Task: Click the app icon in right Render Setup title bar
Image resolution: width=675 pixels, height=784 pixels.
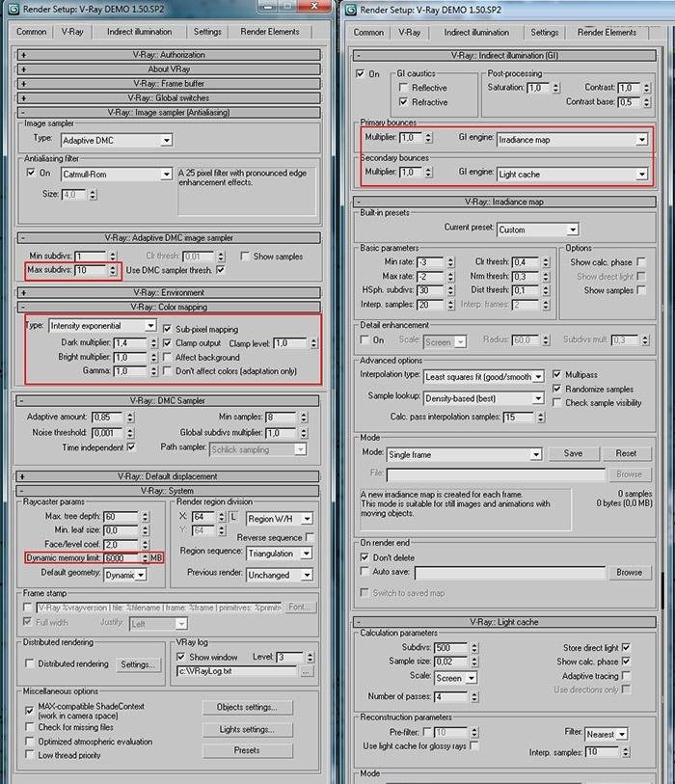Action: click(x=351, y=10)
